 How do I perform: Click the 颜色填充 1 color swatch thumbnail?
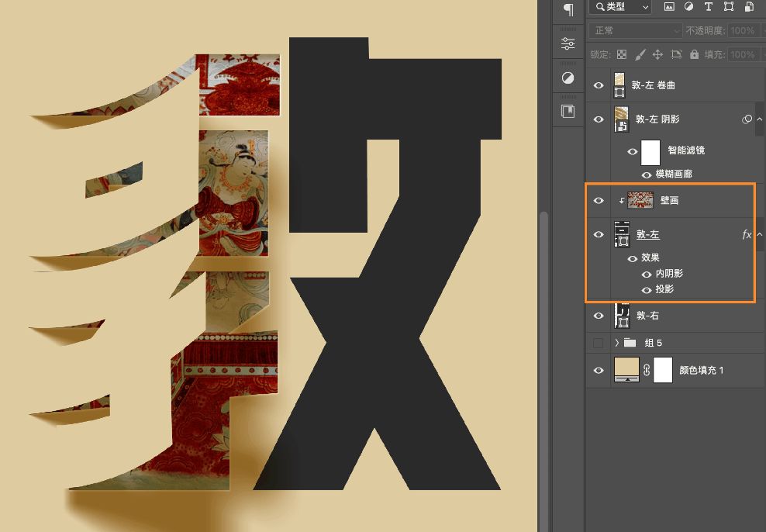[x=626, y=370]
